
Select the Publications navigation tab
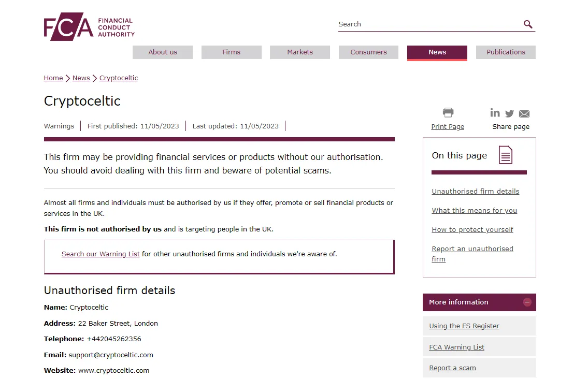(x=506, y=52)
